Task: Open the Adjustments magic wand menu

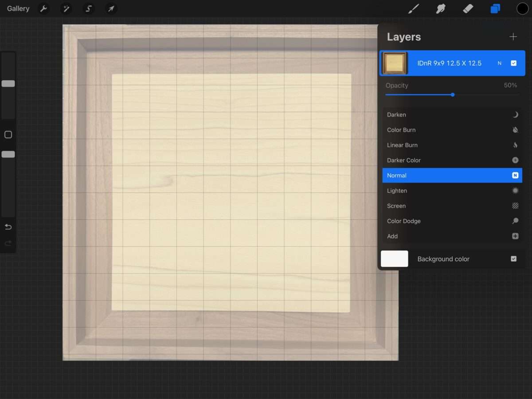Action: [66, 8]
